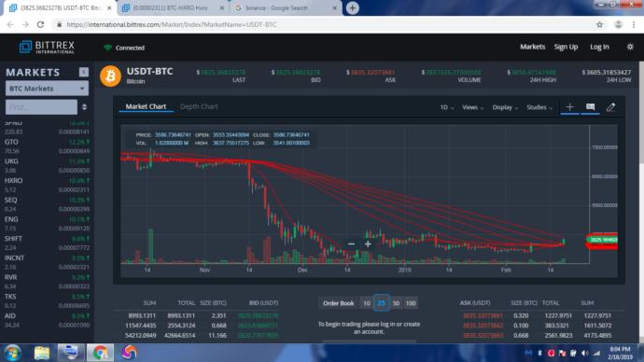
Task: Set order book depth to 50
Action: (x=396, y=303)
